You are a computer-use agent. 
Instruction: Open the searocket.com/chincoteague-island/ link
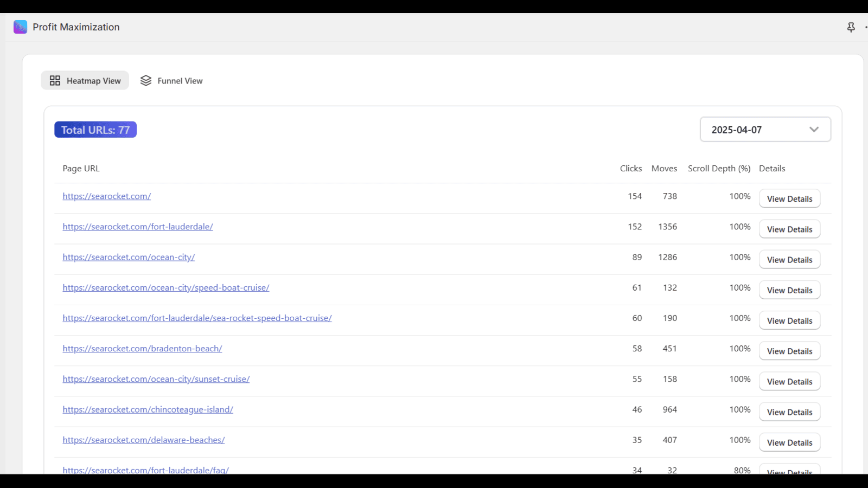pos(148,409)
